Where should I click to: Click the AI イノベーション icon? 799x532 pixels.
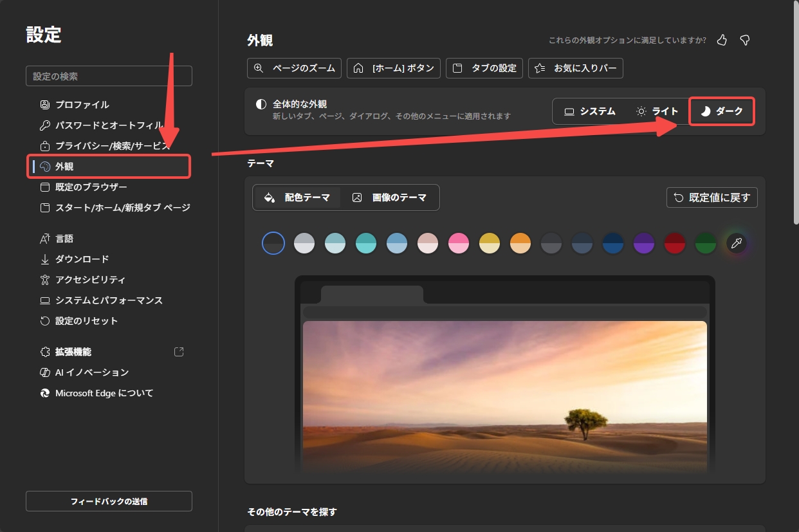(x=45, y=372)
